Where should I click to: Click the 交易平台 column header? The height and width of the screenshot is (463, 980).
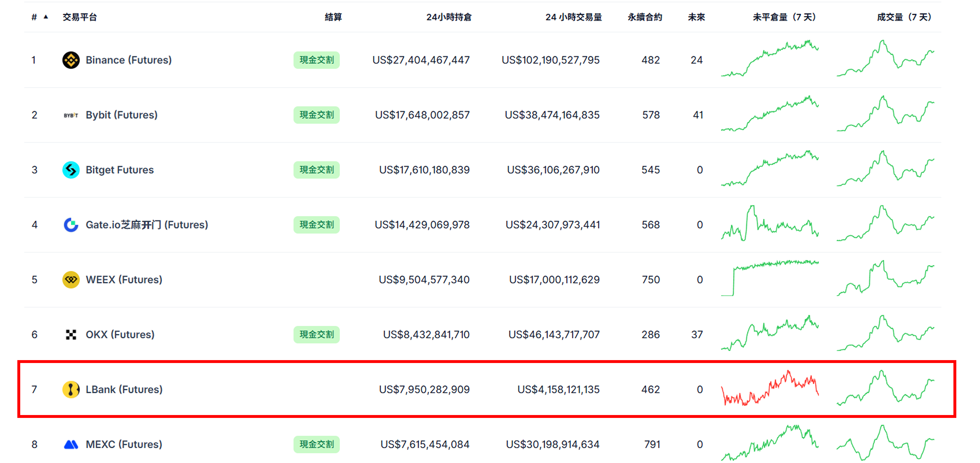(x=80, y=17)
